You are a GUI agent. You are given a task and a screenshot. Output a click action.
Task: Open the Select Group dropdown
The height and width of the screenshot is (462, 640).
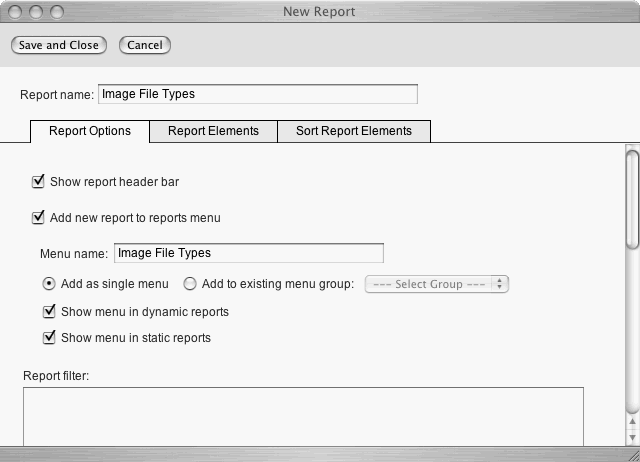[438, 284]
